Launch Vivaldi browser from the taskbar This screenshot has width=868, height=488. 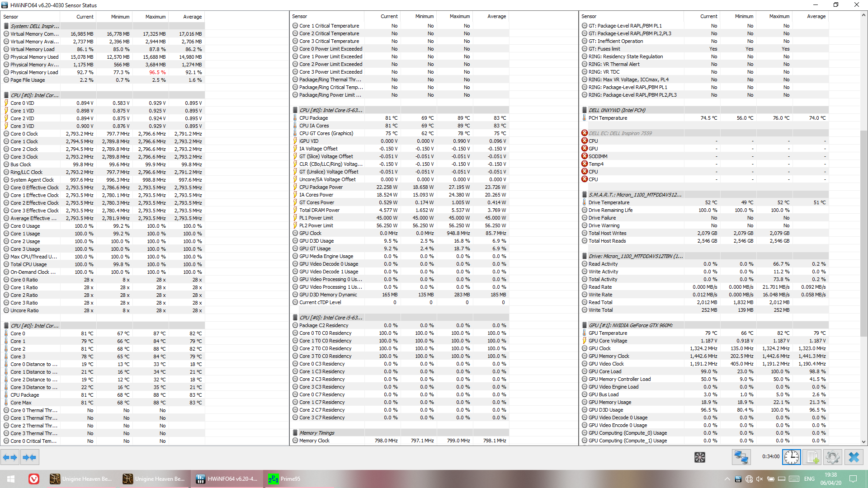point(34,479)
